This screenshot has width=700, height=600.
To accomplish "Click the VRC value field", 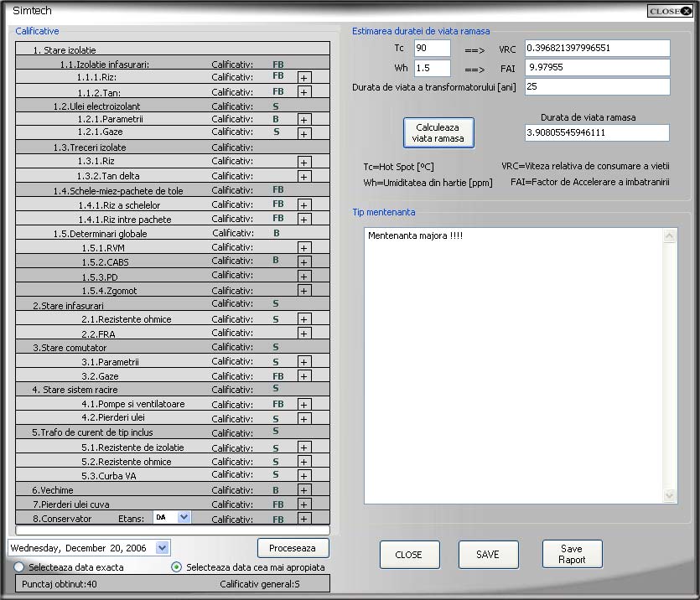I will (x=598, y=48).
